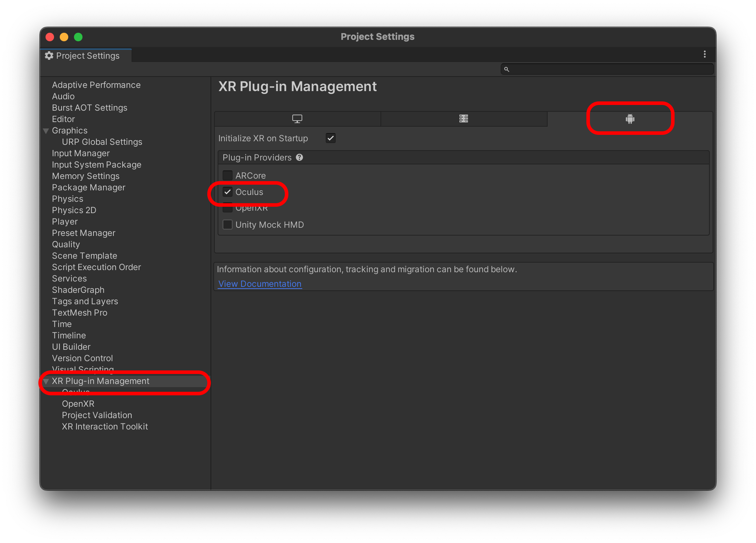Open the three-dot window options menu
Image resolution: width=756 pixels, height=543 pixels.
[x=704, y=54]
